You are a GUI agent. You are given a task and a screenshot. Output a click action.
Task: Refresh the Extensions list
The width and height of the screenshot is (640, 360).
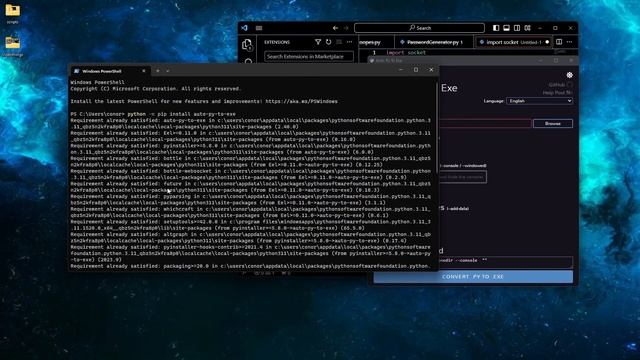(x=329, y=42)
